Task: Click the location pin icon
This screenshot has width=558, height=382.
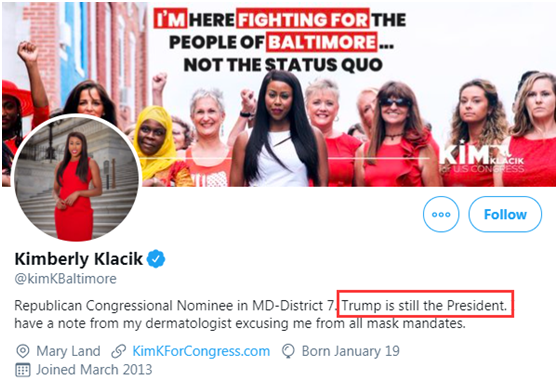Action: click(23, 351)
